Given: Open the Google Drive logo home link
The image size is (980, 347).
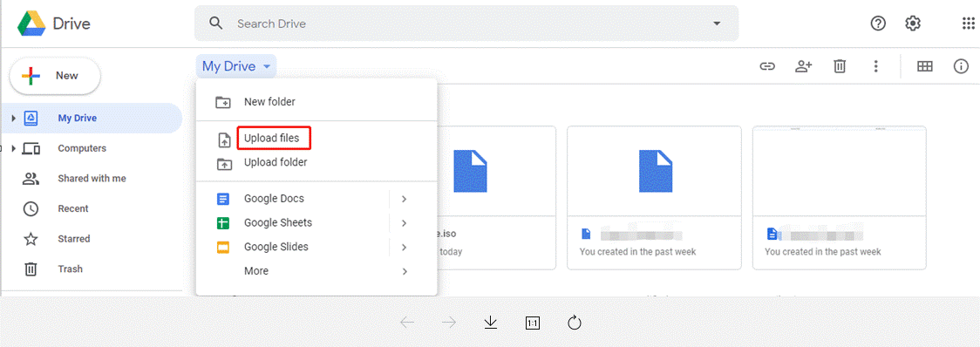Looking at the screenshot, I should click(54, 24).
